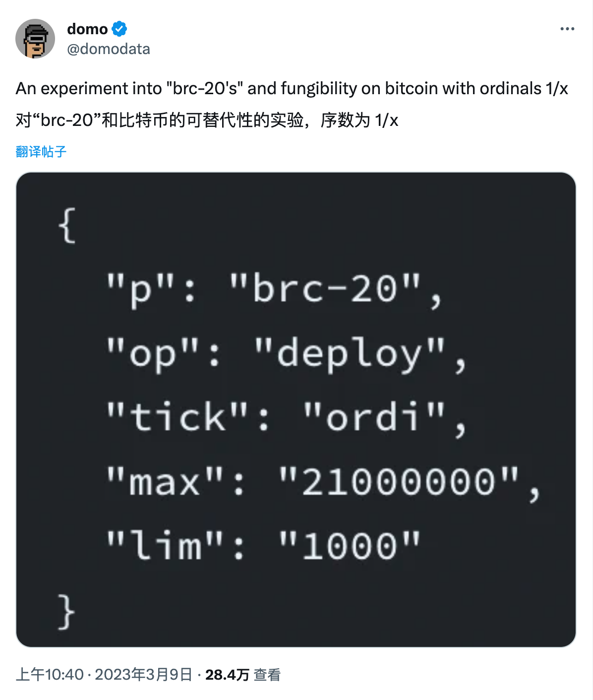
Task: Click the 2023年3月9日 post date
Action: coord(143,675)
